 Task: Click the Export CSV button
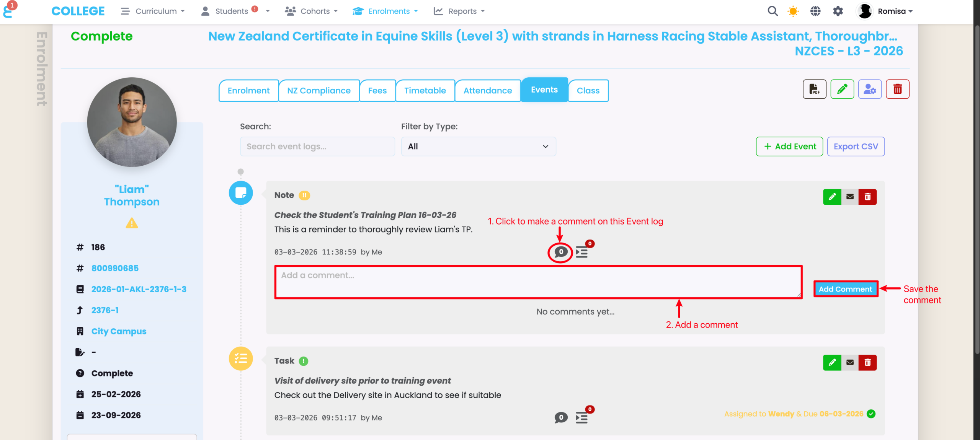pyautogui.click(x=856, y=147)
